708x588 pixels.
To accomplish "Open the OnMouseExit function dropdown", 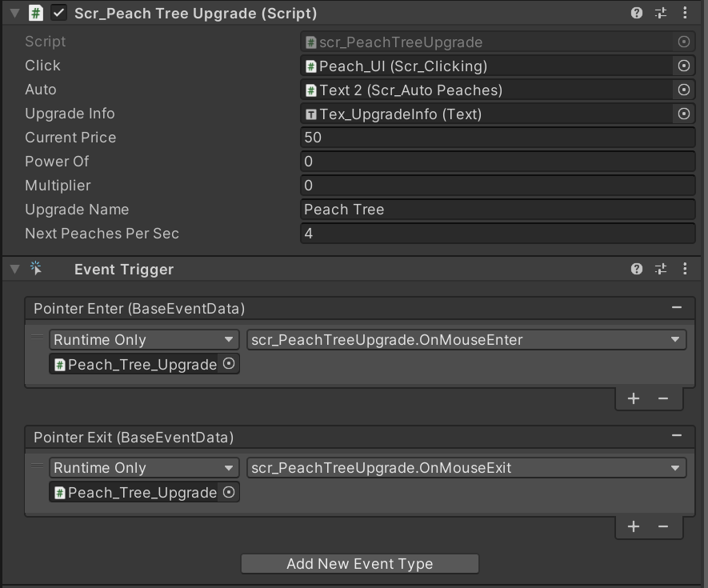I will click(466, 468).
